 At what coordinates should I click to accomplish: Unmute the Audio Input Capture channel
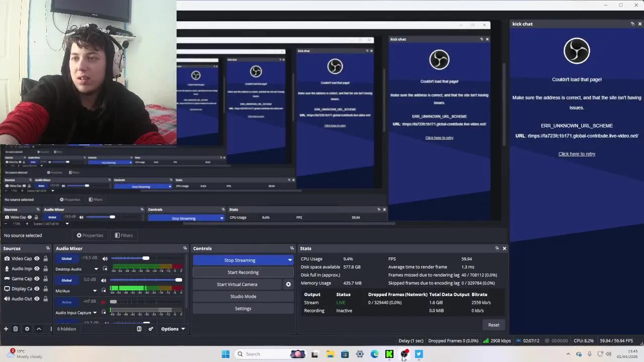coord(104,302)
